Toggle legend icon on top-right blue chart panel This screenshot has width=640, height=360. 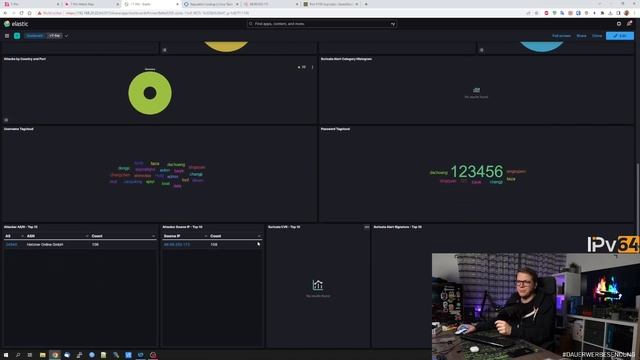pyautogui.click(x=482, y=50)
